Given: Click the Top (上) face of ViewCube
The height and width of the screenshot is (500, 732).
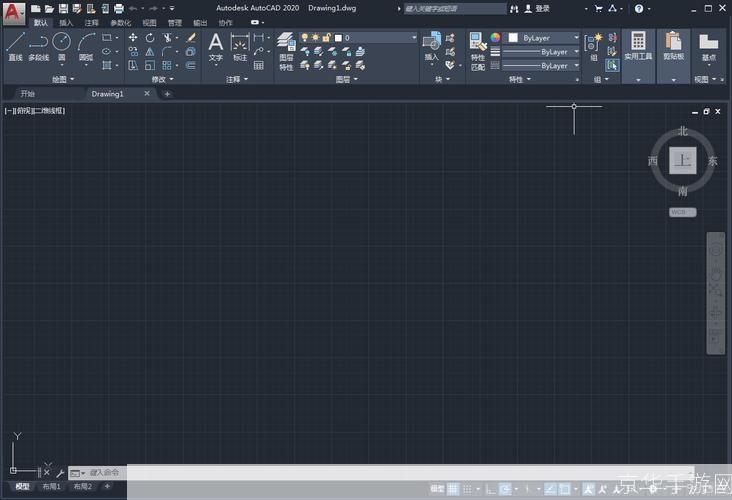Looking at the screenshot, I should pos(683,161).
